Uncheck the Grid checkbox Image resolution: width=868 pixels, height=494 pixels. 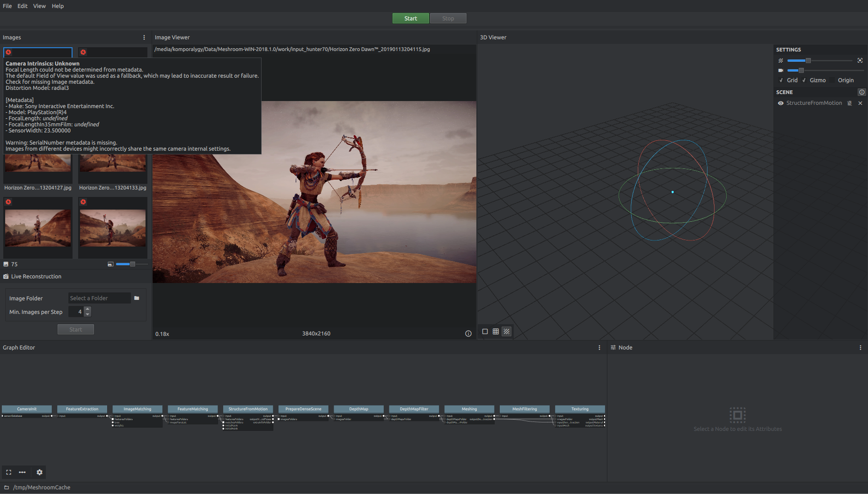pos(781,80)
